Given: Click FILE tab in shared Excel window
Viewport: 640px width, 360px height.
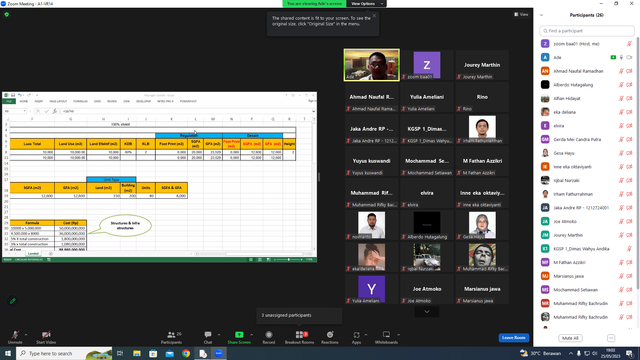Looking at the screenshot, I should 9,101.
